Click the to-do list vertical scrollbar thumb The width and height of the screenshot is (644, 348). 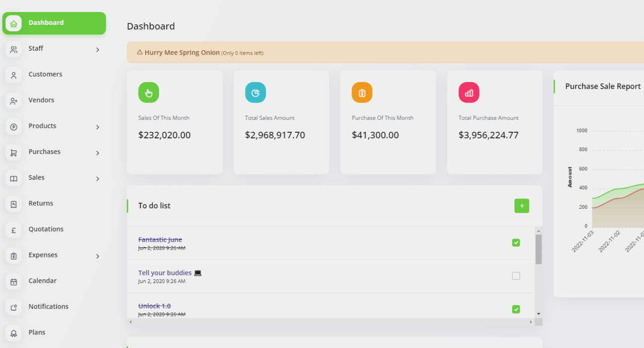pyautogui.click(x=538, y=249)
